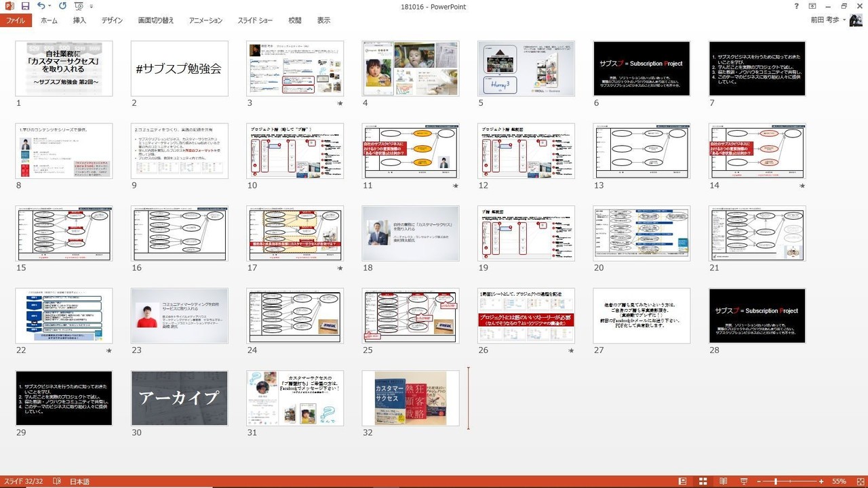
Task: Toggle the Slide Sorter view button
Action: (x=703, y=481)
